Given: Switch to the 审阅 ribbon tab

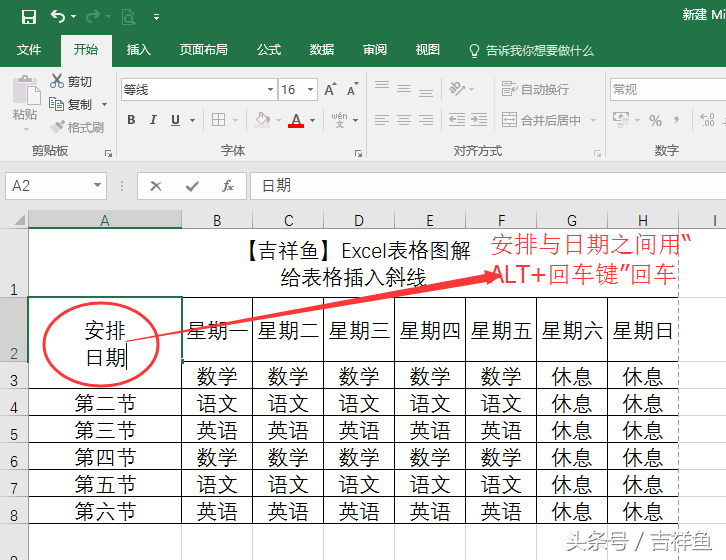Looking at the screenshot, I should 375,50.
